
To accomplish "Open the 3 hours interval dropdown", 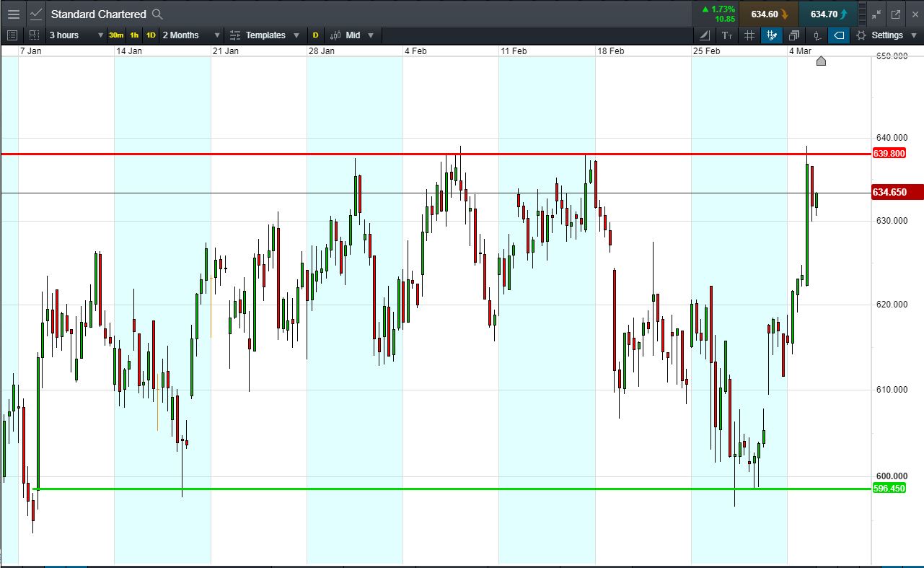I will pyautogui.click(x=76, y=35).
